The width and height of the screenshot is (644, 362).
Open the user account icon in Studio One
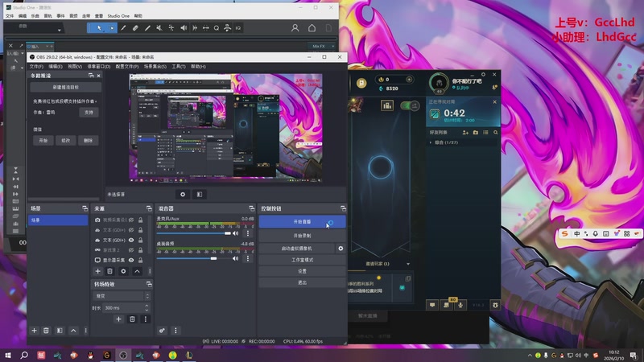tap(295, 28)
